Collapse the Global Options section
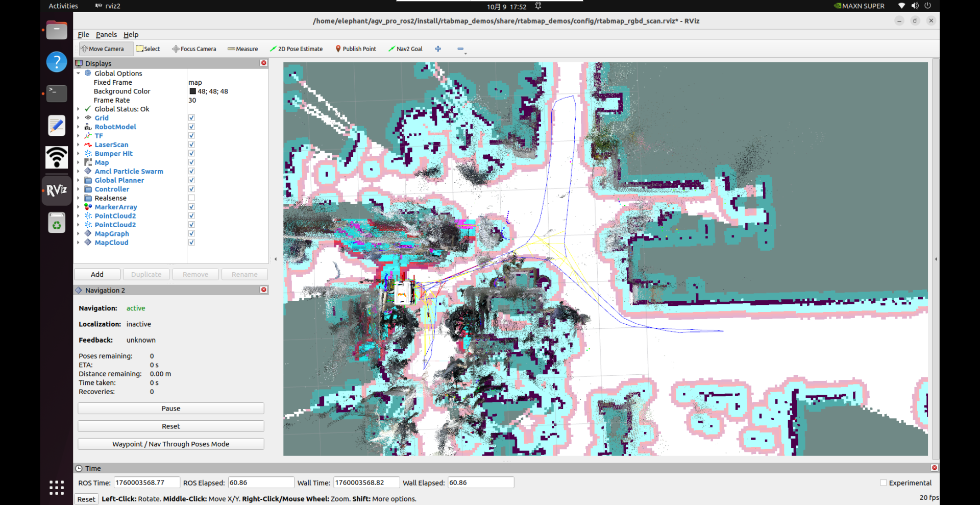 [79, 74]
